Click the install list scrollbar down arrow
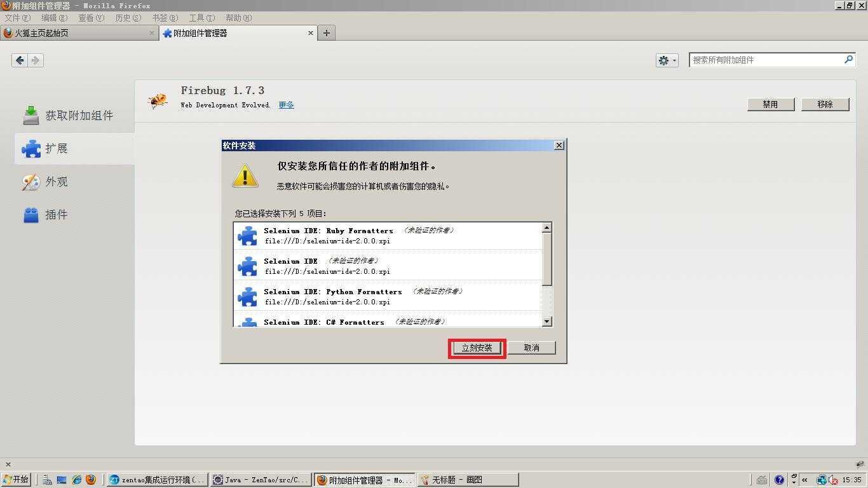868x488 pixels. 547,322
